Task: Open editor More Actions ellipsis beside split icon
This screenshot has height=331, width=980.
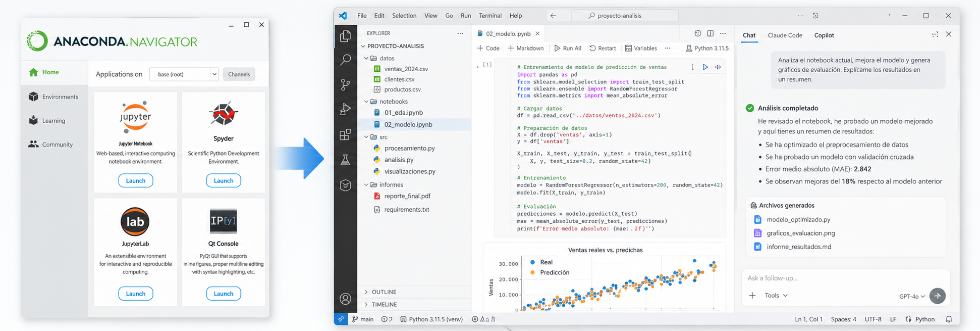Action: pyautogui.click(x=723, y=33)
